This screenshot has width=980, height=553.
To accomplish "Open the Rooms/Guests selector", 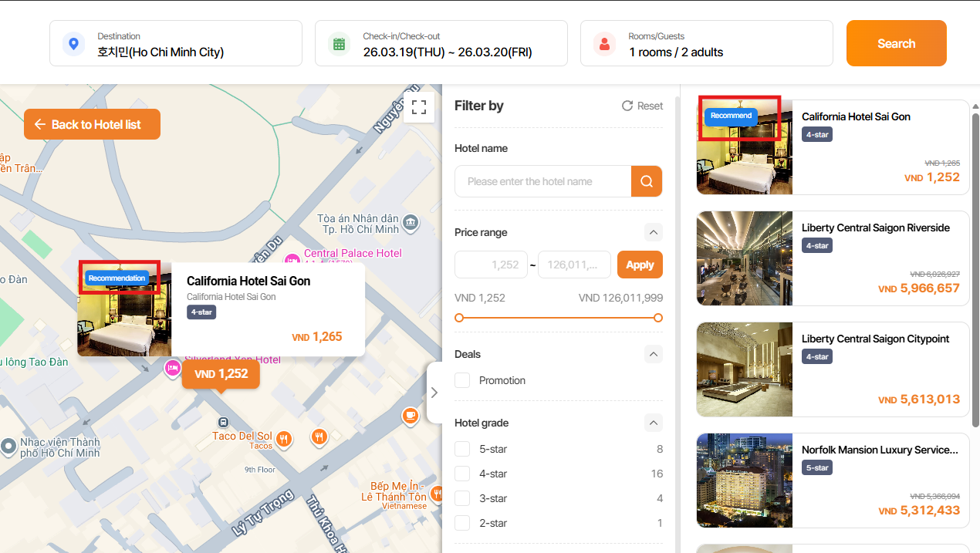I will coord(707,43).
